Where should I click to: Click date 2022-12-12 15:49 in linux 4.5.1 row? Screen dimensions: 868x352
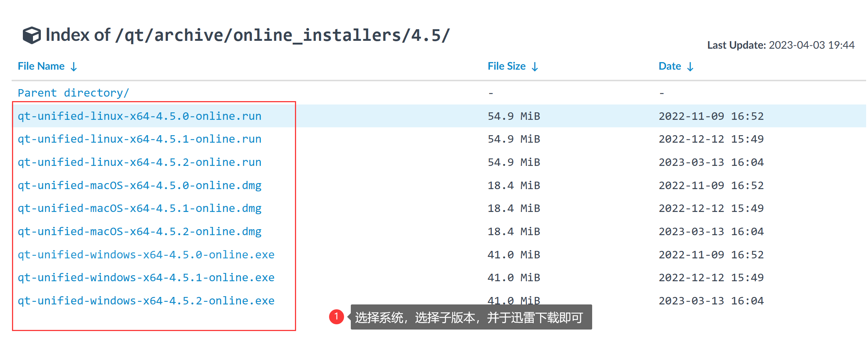[x=711, y=139]
